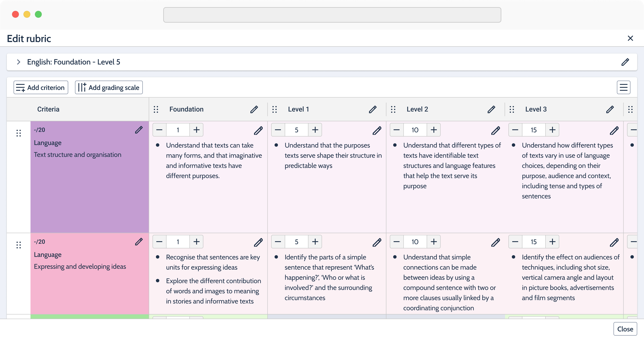This screenshot has width=644, height=339.
Task: Close the Edit rubric dialog with X
Action: pos(630,38)
